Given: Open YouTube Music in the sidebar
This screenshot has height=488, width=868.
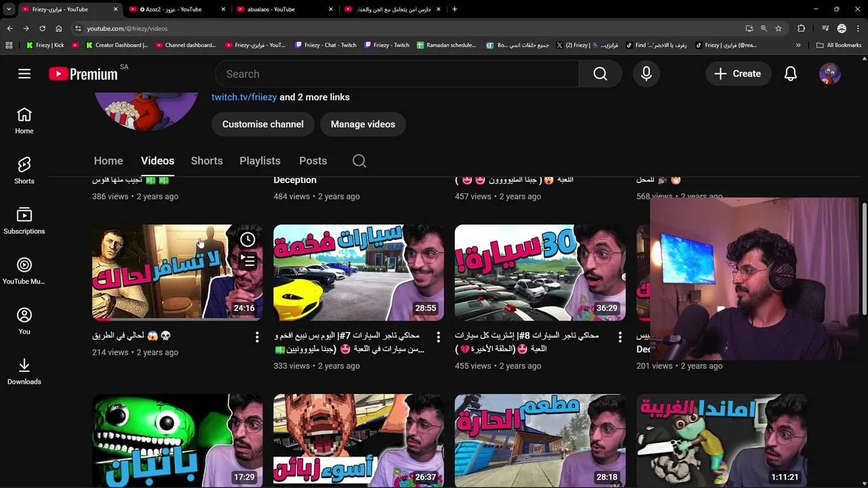Looking at the screenshot, I should coord(24,271).
